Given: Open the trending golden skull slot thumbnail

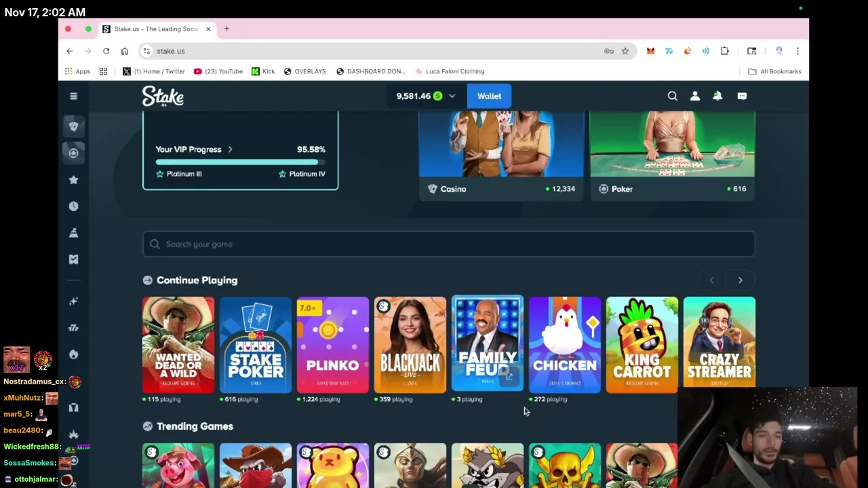Looking at the screenshot, I should 565,466.
